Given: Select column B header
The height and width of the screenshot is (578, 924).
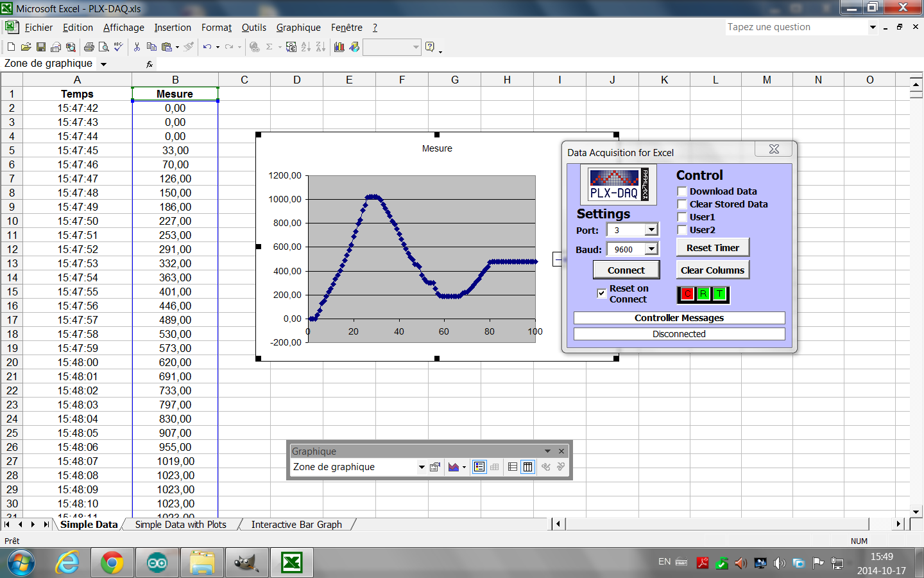Looking at the screenshot, I should [175, 80].
